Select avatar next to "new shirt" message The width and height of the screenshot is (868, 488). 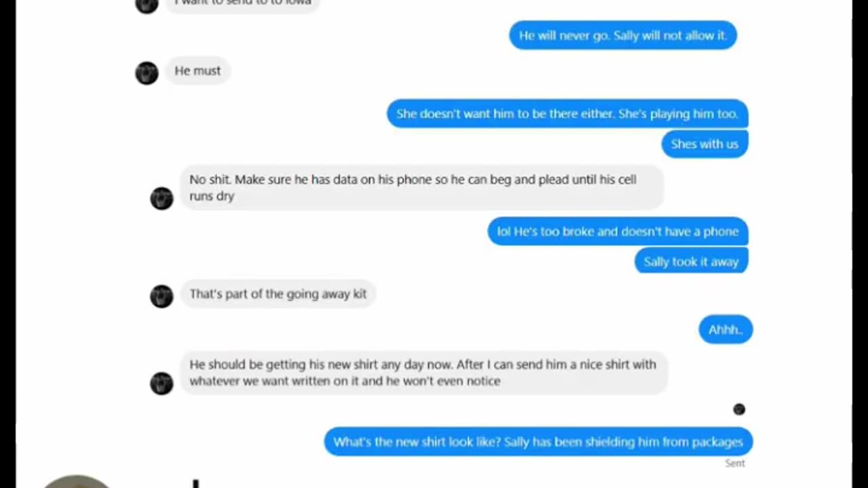click(x=161, y=383)
